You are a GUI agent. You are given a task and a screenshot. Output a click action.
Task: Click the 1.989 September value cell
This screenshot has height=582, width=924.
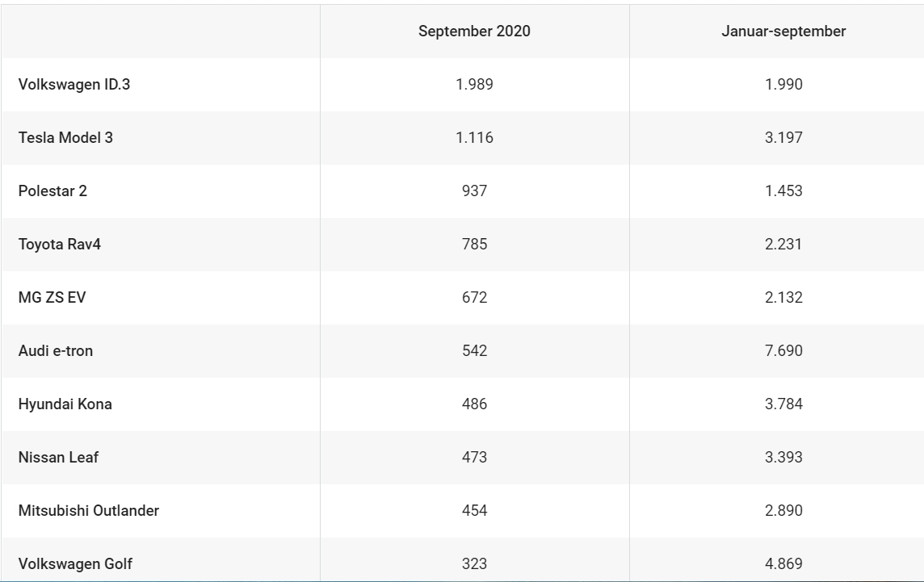474,84
